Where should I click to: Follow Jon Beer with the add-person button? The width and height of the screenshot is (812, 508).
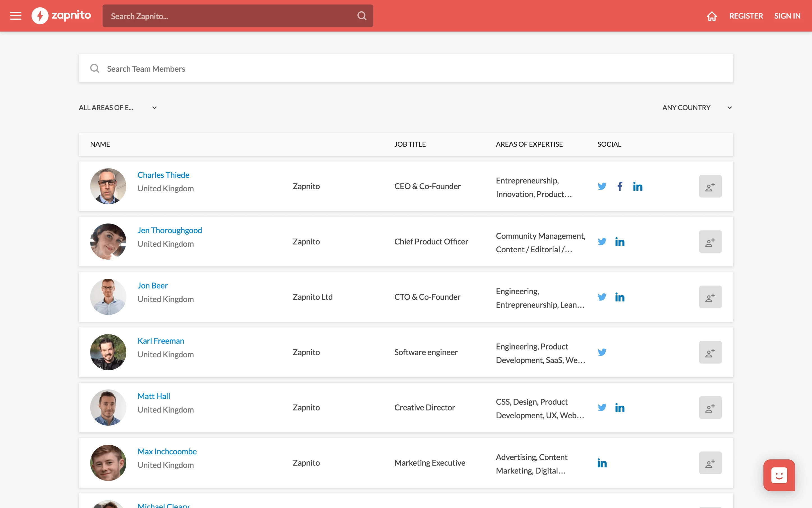pos(710,297)
